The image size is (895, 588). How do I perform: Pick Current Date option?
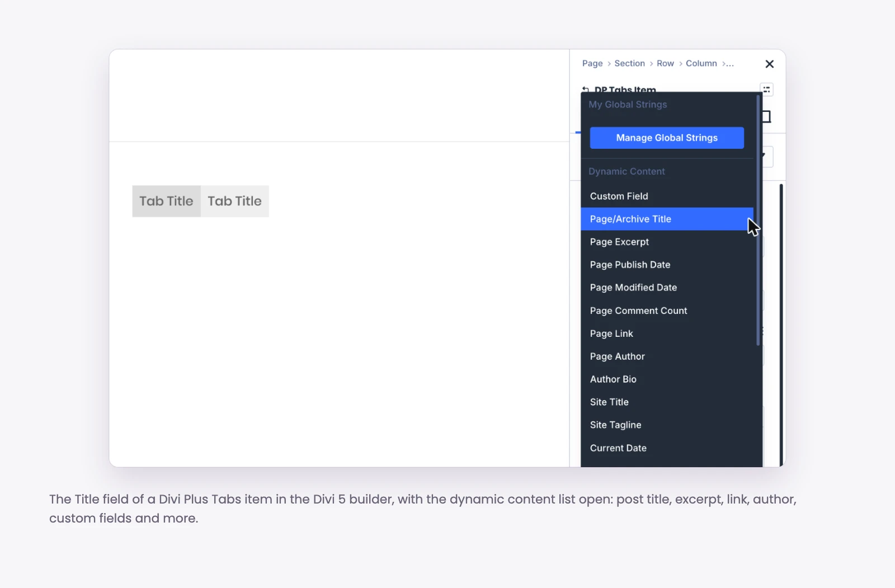click(667, 448)
